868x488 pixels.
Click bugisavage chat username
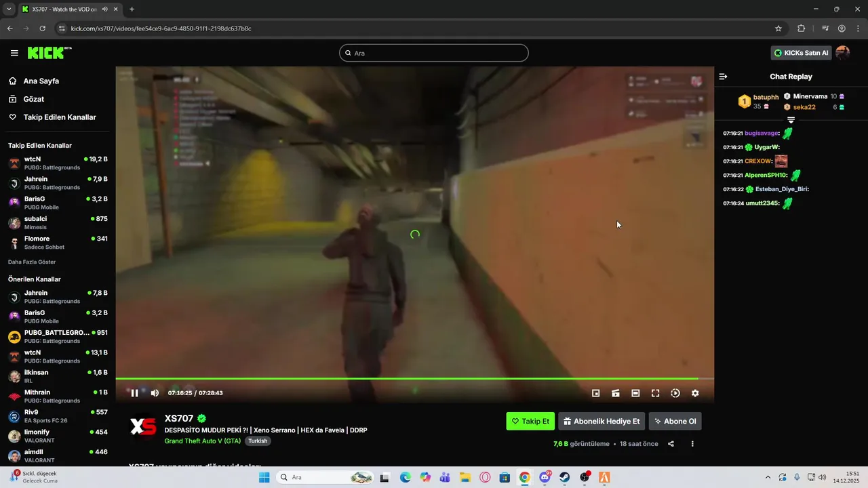point(762,134)
